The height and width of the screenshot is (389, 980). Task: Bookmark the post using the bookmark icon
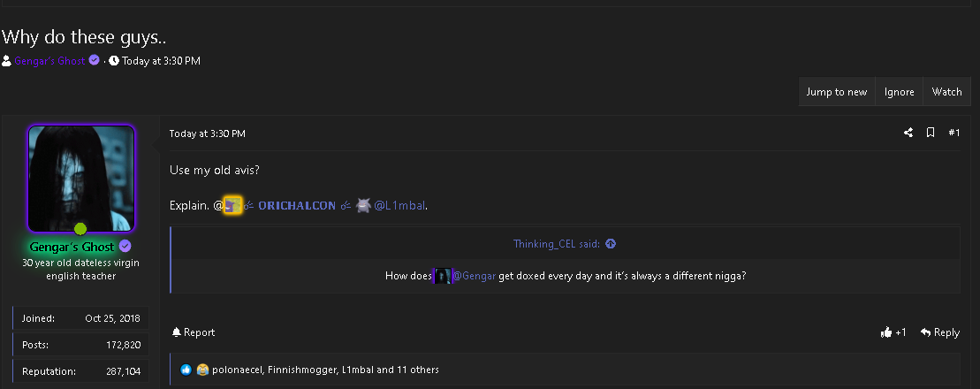(x=931, y=133)
